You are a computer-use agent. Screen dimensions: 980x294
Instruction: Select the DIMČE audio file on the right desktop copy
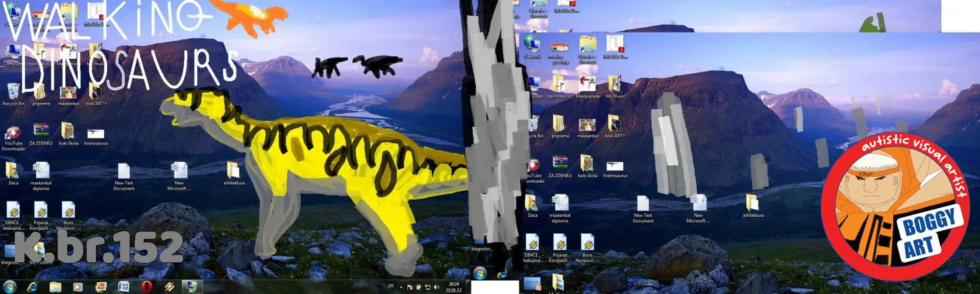coord(532,249)
